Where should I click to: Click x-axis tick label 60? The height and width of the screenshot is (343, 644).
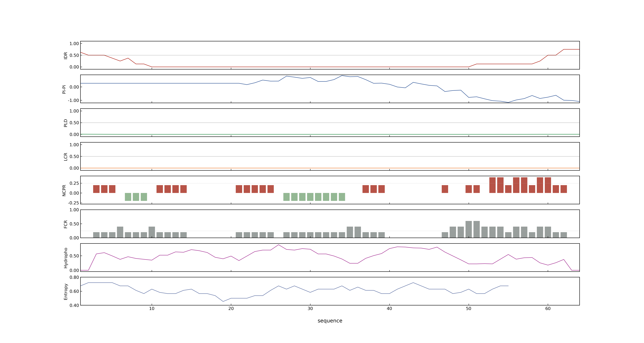(548, 309)
